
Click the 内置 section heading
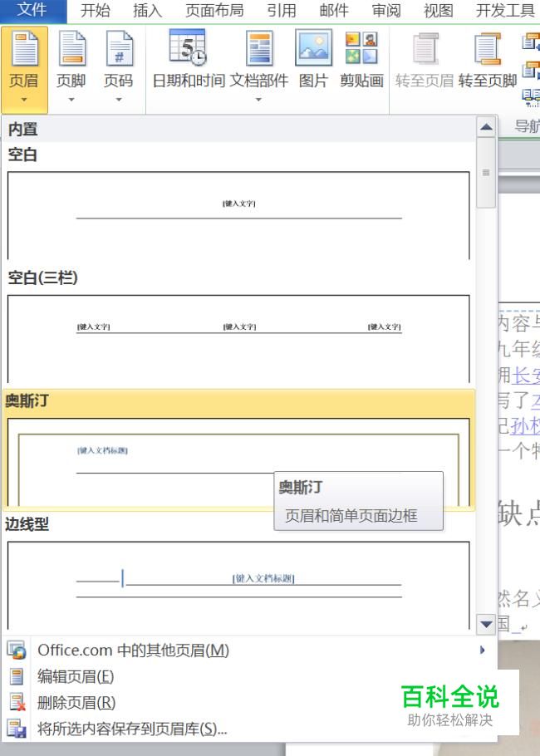pyautogui.click(x=22, y=130)
